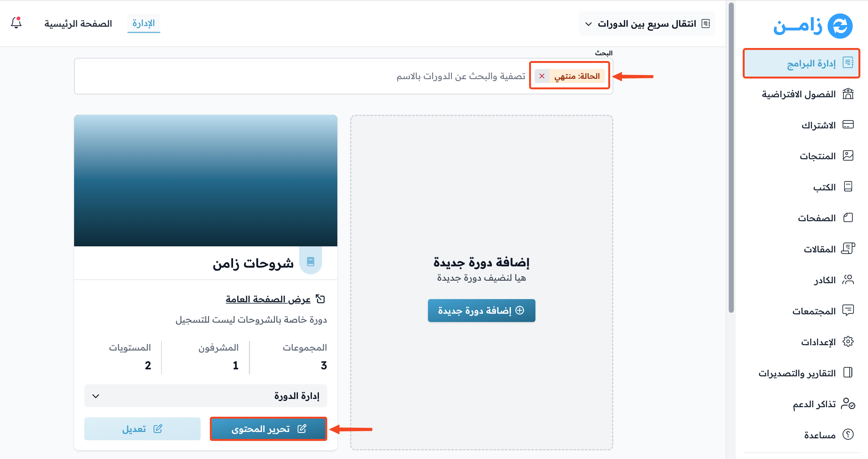868x459 pixels.
Task: Click the gear icon beside الإعدادات
Action: coord(848,341)
